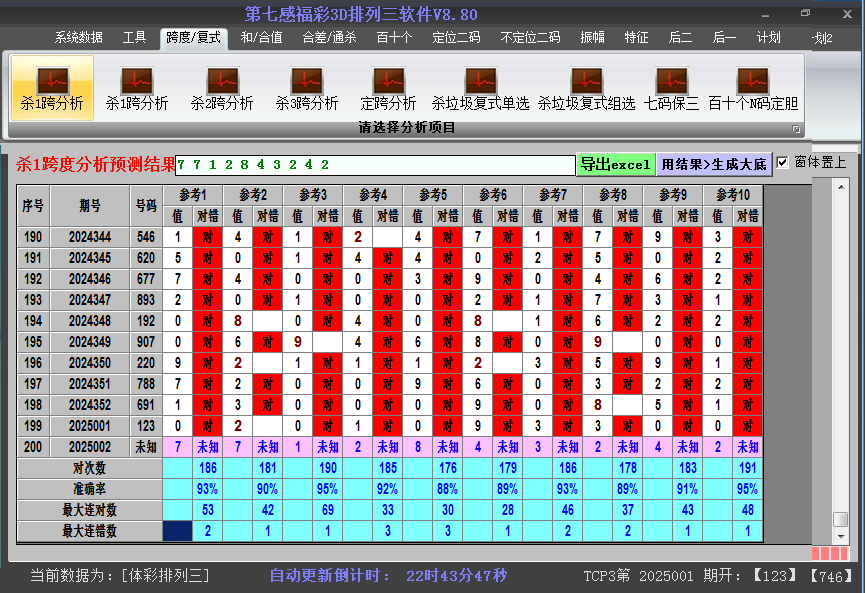The image size is (865, 593).
Task: Switch to the 后二 tab
Action: click(x=680, y=38)
